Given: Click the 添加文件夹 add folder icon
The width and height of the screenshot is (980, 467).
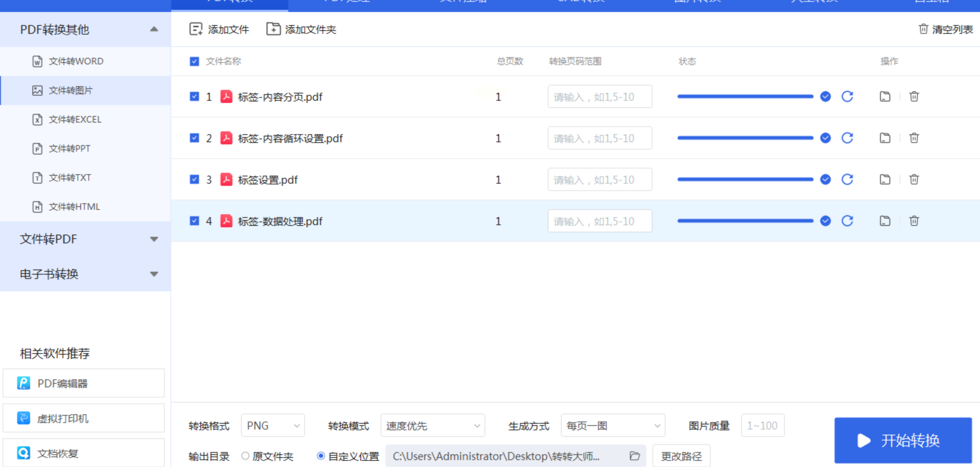Looking at the screenshot, I should click(273, 29).
